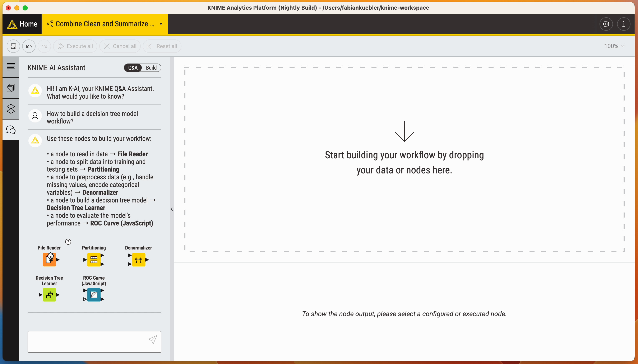The image size is (638, 364).
Task: Click the Save workflow icon
Action: coord(13,46)
